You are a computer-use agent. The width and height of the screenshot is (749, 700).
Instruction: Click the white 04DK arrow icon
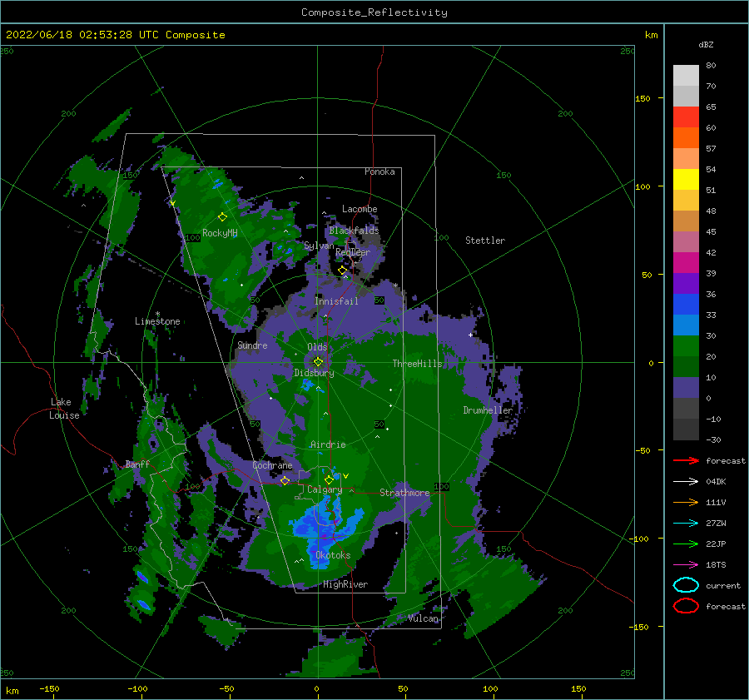pyautogui.click(x=686, y=481)
